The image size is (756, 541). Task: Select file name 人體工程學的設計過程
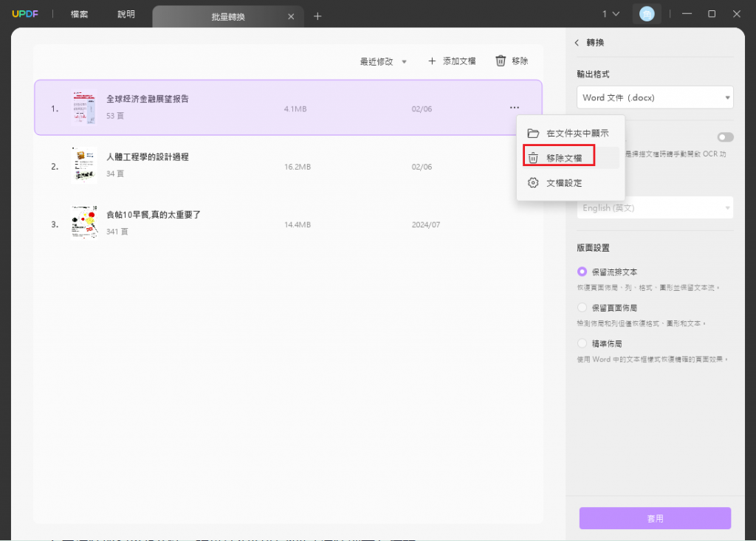tap(148, 156)
